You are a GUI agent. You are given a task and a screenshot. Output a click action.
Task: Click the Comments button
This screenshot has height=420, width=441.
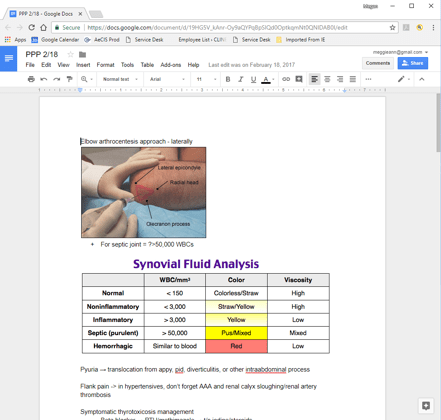(x=378, y=63)
